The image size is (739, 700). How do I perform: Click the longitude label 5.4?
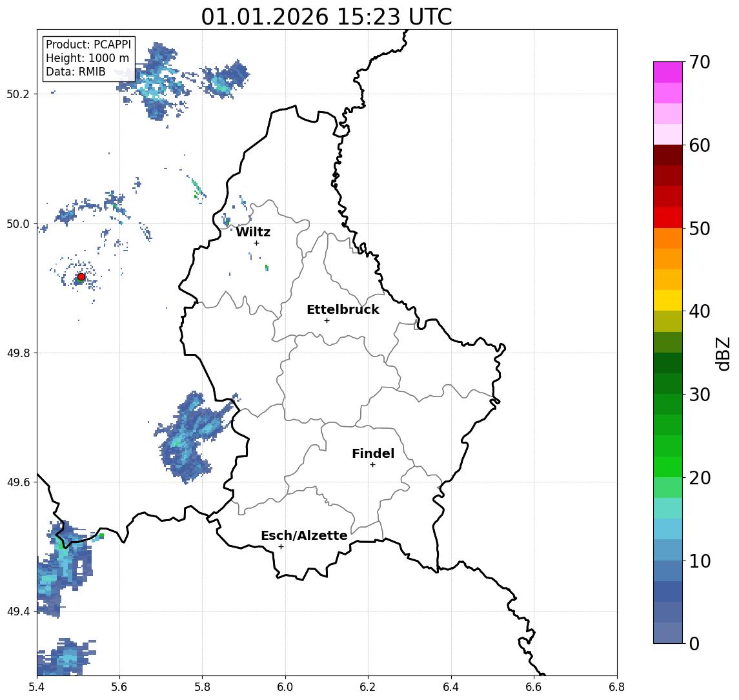point(37,687)
